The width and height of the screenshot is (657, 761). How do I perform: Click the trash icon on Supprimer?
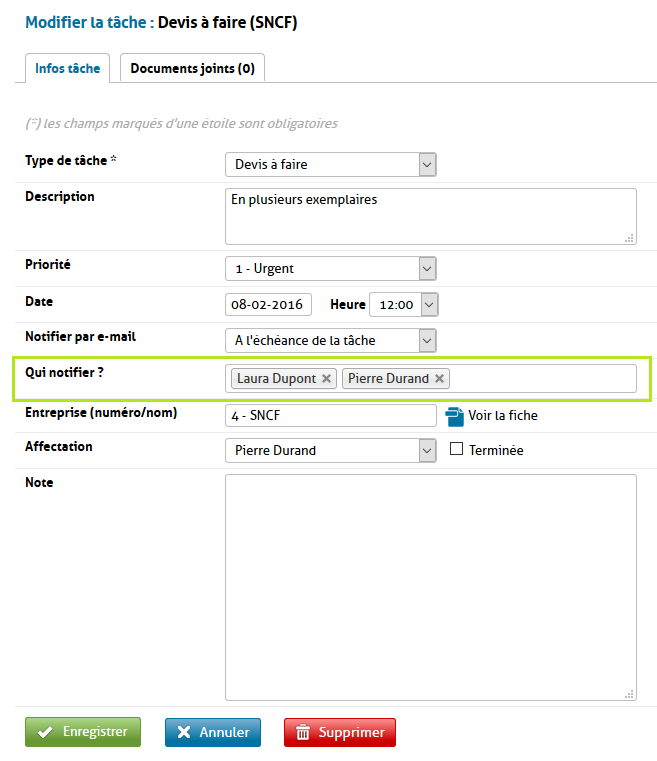point(303,733)
